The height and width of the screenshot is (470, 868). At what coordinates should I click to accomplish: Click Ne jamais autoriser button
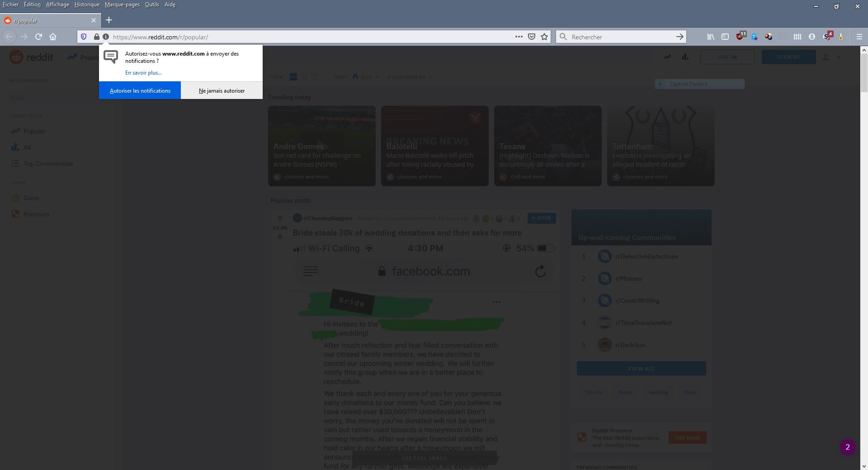(222, 90)
